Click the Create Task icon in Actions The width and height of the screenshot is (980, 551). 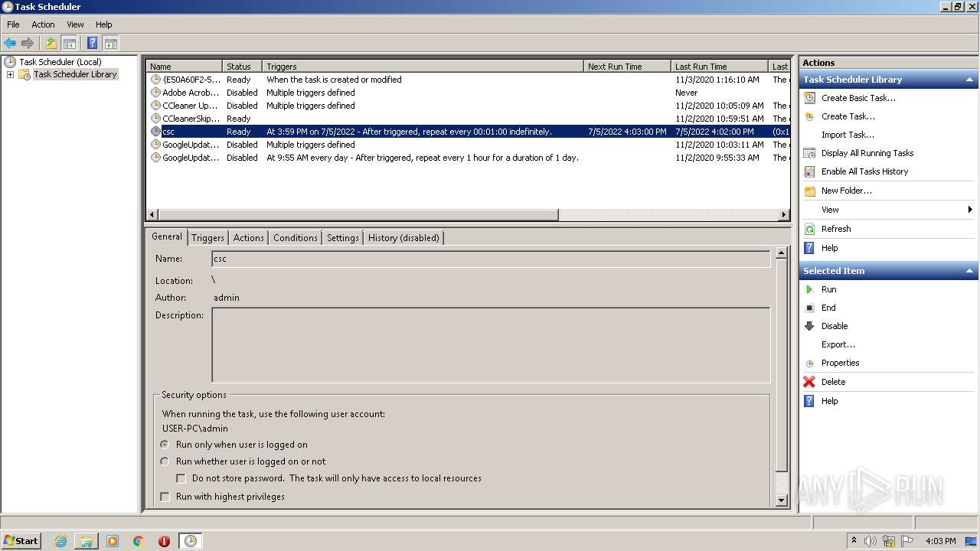809,116
